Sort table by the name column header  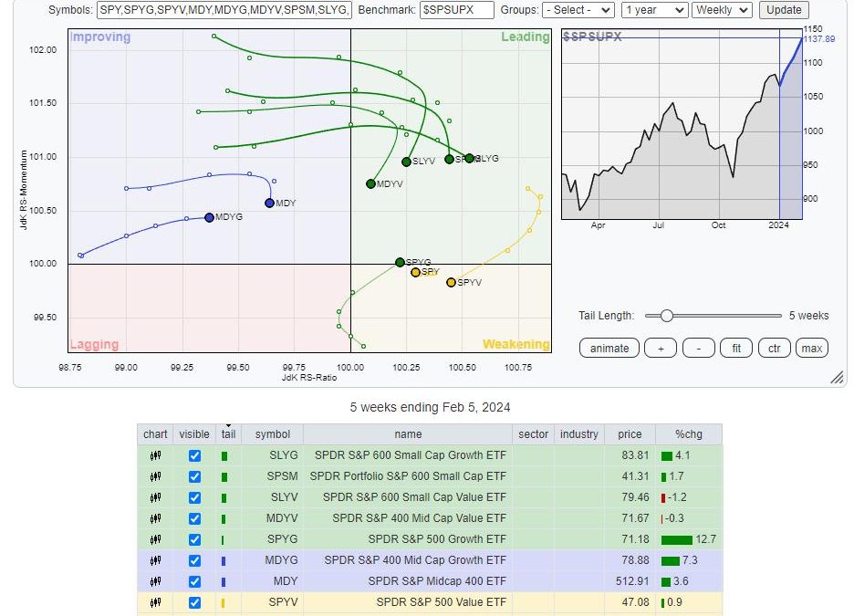408,434
